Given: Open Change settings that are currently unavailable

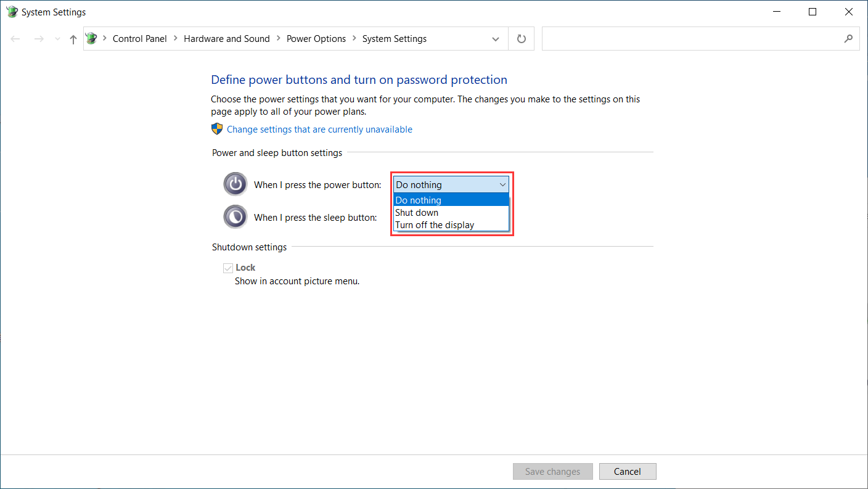Looking at the screenshot, I should 319,129.
